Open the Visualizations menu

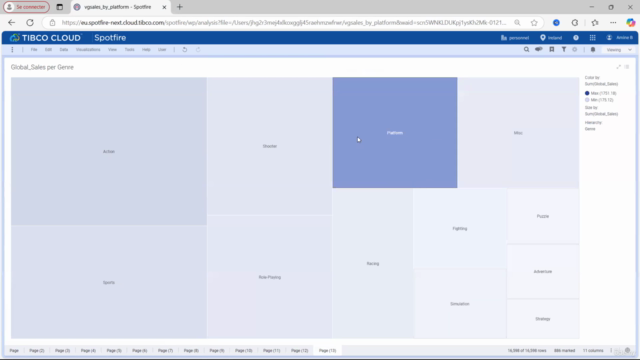88,49
